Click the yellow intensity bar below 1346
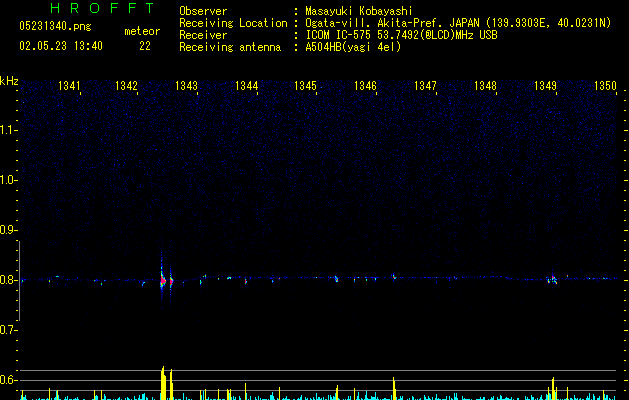The width and height of the screenshot is (629, 400). pos(394,388)
